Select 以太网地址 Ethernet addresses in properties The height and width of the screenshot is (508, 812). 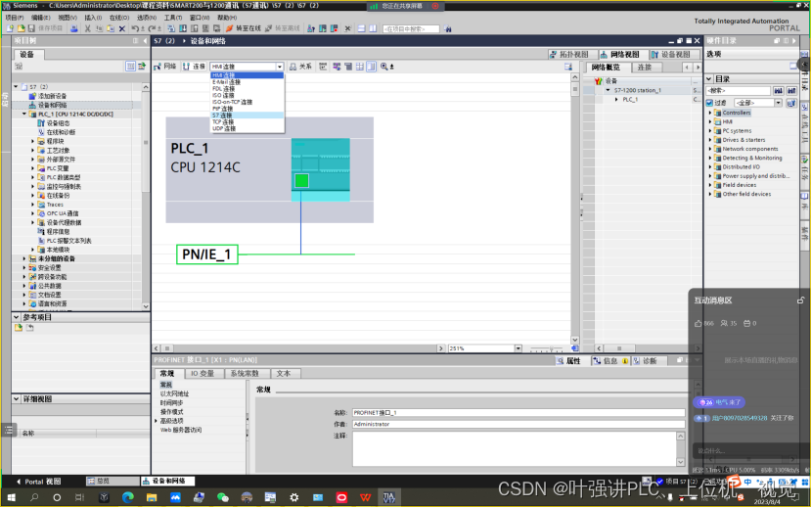coord(174,393)
